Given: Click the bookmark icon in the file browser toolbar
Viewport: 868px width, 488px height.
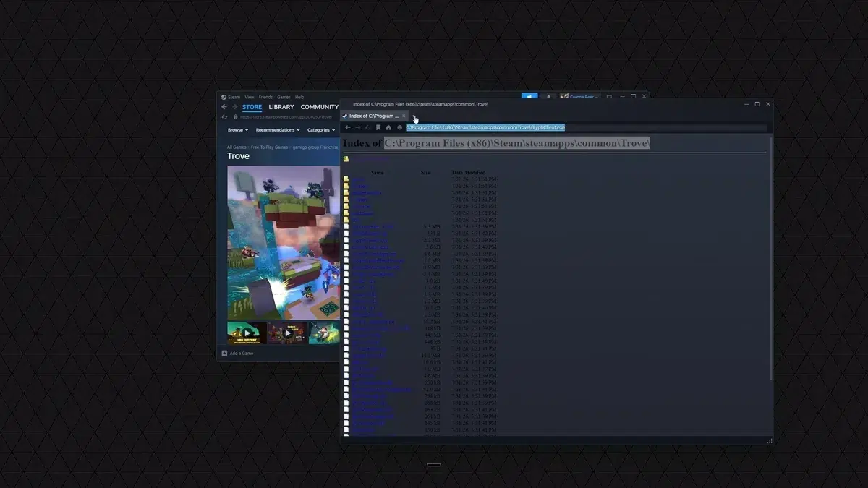Looking at the screenshot, I should pos(378,127).
